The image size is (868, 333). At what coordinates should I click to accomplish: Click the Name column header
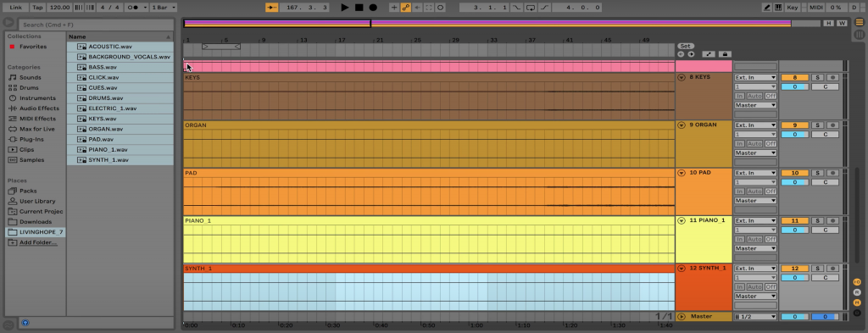pos(120,36)
